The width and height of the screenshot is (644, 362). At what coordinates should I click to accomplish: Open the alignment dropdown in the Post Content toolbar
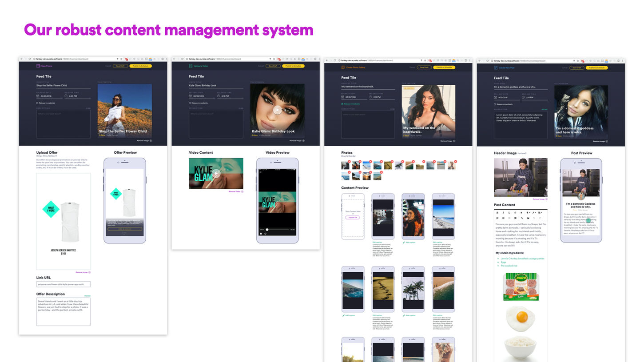click(541, 213)
